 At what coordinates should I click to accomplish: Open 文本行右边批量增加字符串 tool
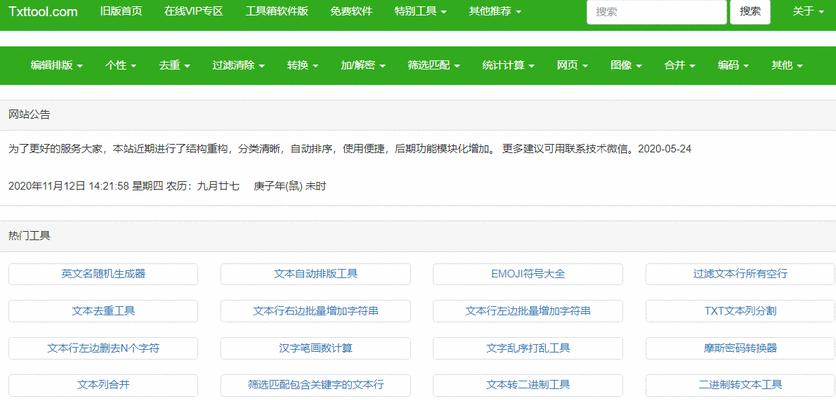[x=316, y=311]
